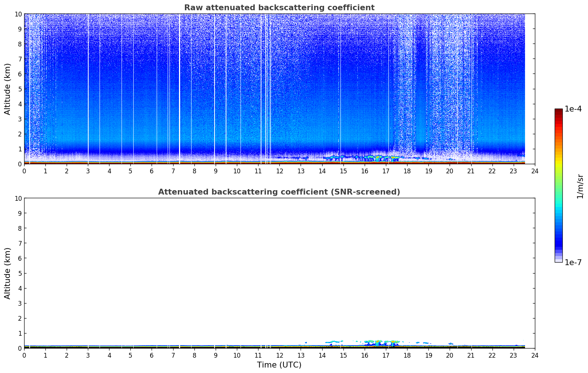Click the 10 km altitude tick on top plot

(18, 14)
